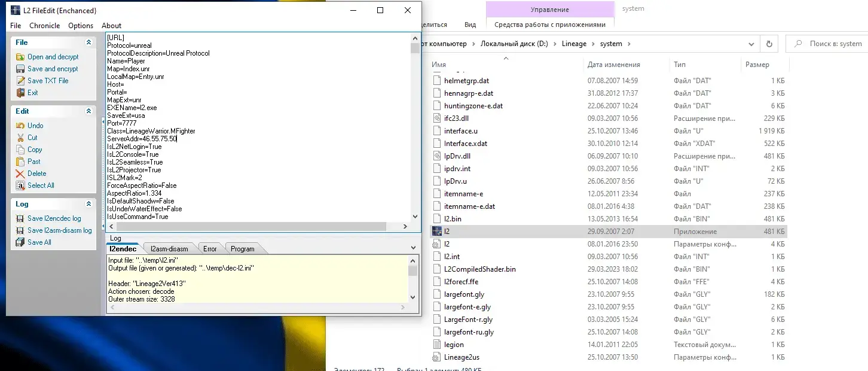Click the Save All disk icon
Viewport: 868px width, 371px height.
pos(20,242)
